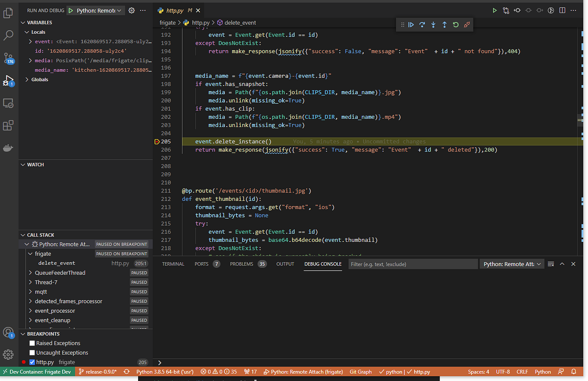This screenshot has height=381, width=588.
Task: Open the Extensions view in activity bar
Action: click(x=8, y=125)
